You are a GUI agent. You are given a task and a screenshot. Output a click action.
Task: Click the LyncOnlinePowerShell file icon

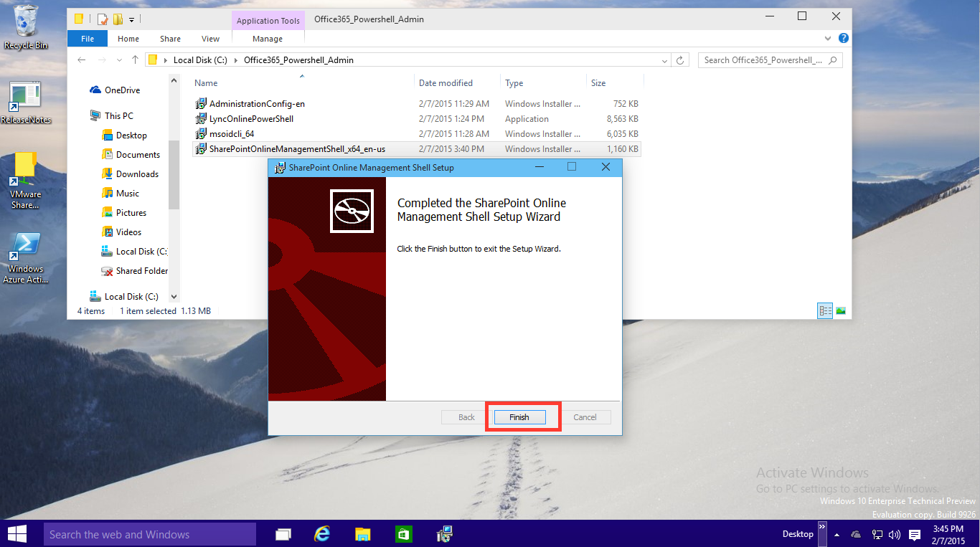(x=201, y=119)
